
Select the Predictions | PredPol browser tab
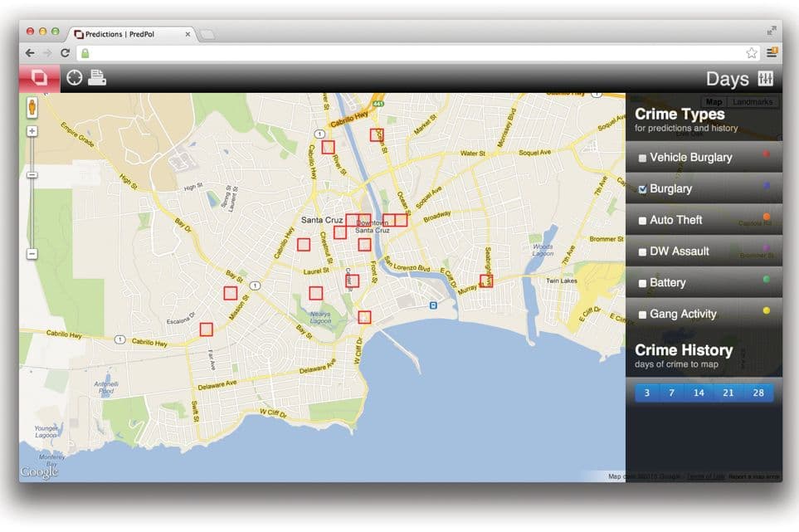pyautogui.click(x=131, y=34)
